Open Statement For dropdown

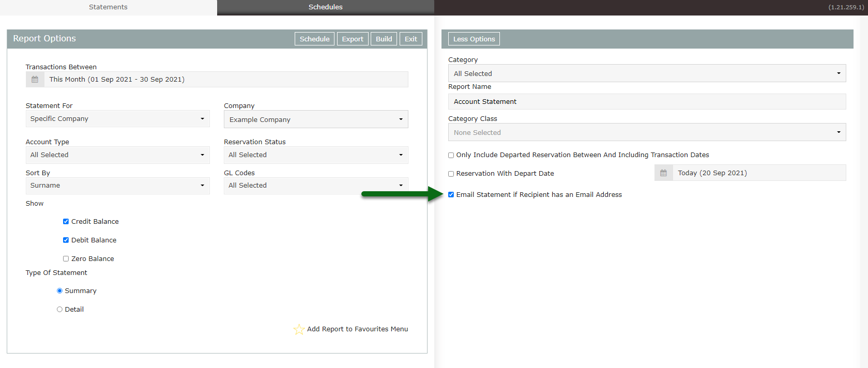pos(118,119)
